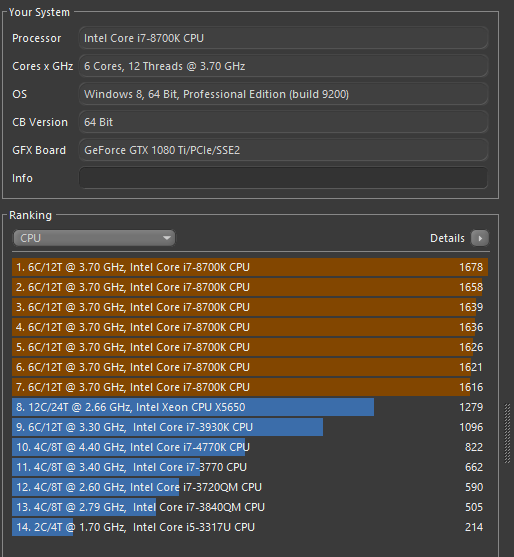Click the OS field showing Windows 8

(x=283, y=94)
